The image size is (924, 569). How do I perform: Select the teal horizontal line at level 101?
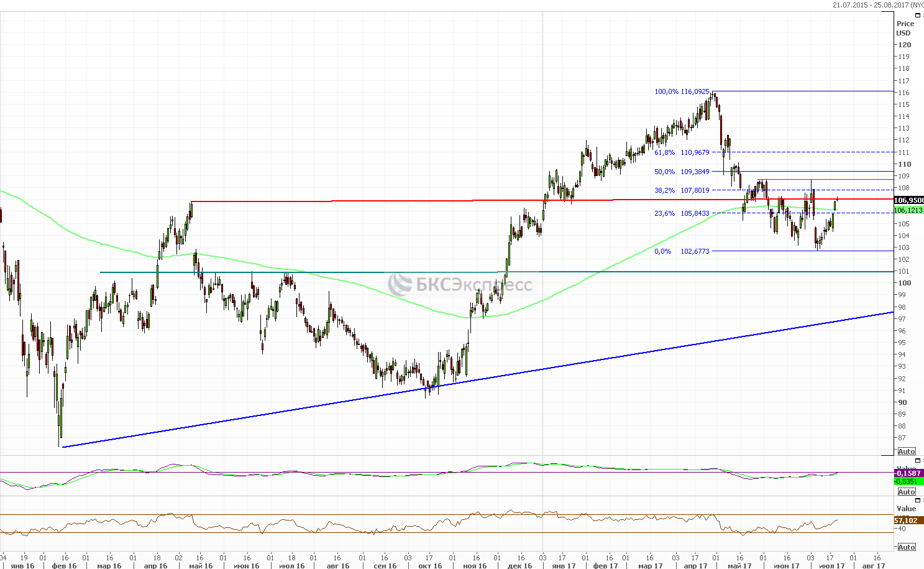pos(497,272)
